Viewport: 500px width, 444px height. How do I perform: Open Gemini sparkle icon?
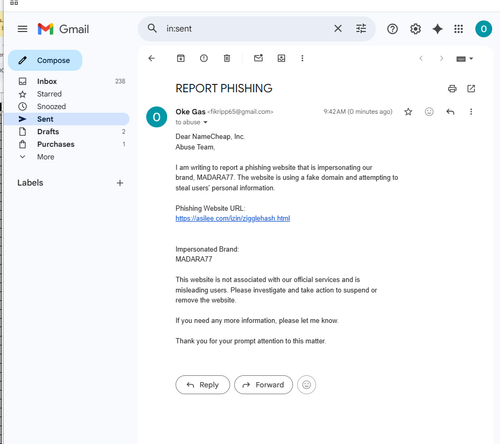[437, 29]
